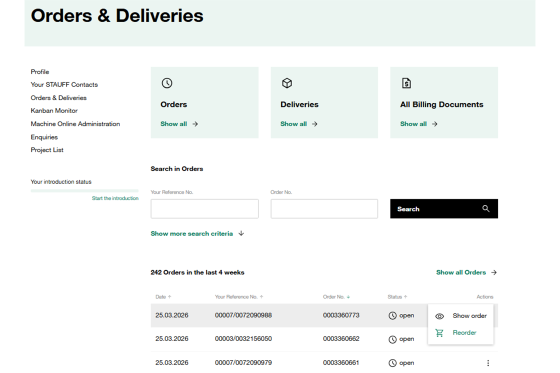Click the Actions column header
Viewport: 560px width, 373px height.
click(485, 297)
